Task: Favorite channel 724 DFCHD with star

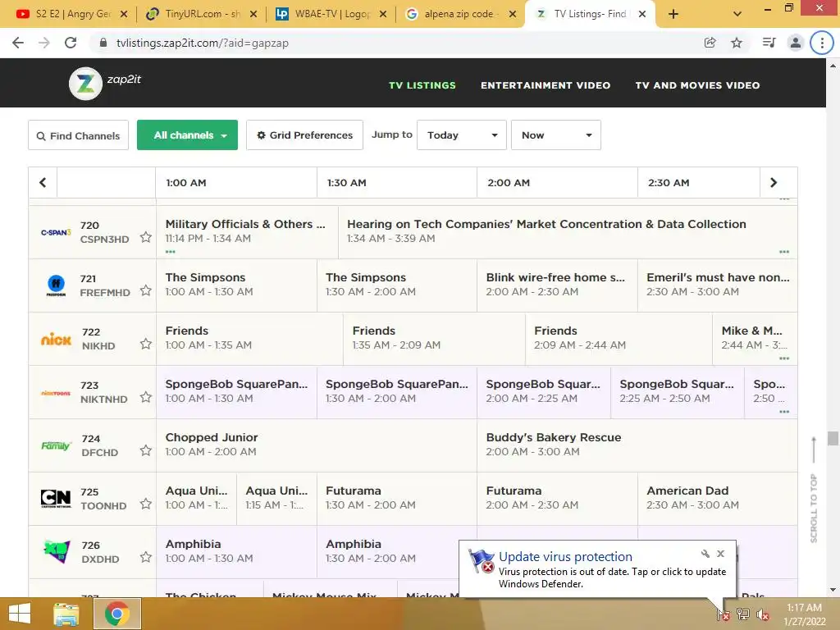Action: point(146,450)
